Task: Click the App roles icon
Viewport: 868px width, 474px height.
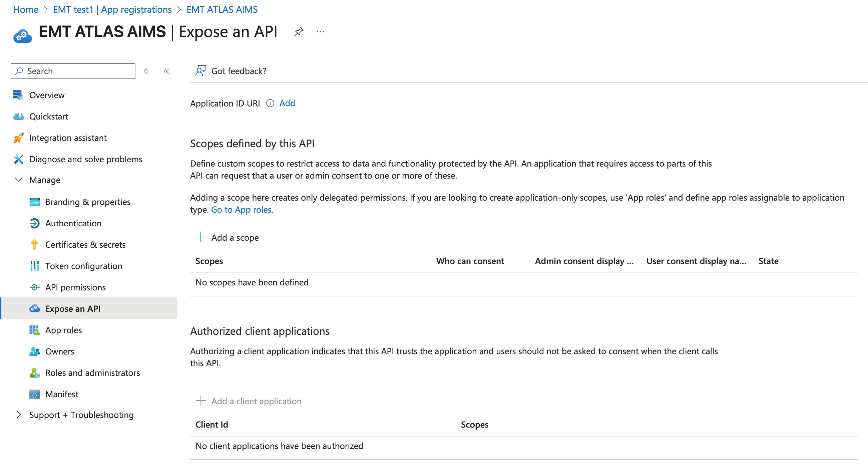Action: tap(34, 330)
